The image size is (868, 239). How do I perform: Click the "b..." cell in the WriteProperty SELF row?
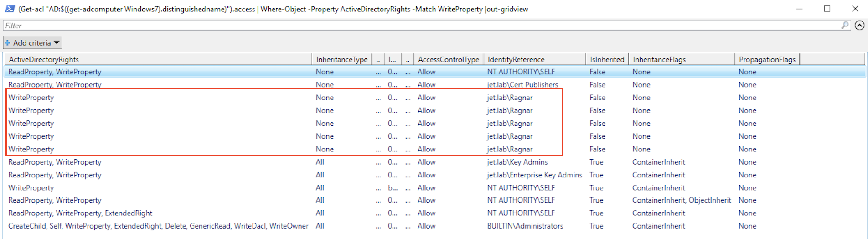pyautogui.click(x=393, y=187)
